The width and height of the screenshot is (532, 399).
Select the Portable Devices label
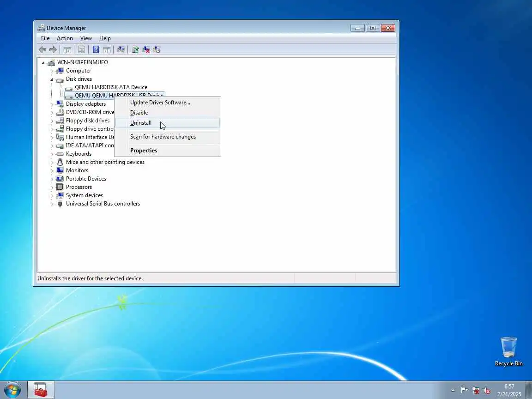86,179
